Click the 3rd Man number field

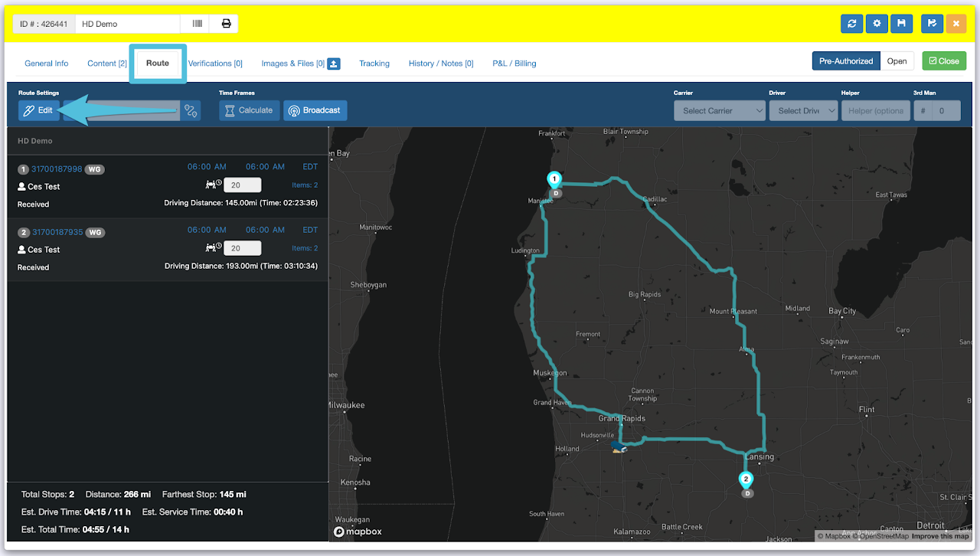pyautogui.click(x=946, y=110)
